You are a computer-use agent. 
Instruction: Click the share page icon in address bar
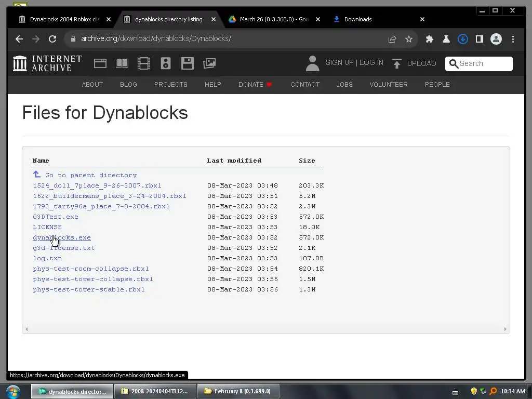392,39
